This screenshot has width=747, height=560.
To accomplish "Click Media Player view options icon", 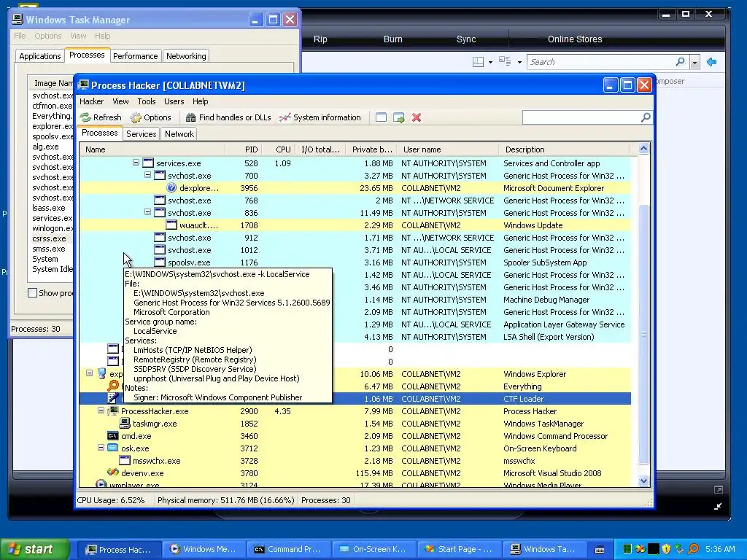I will click(505, 61).
